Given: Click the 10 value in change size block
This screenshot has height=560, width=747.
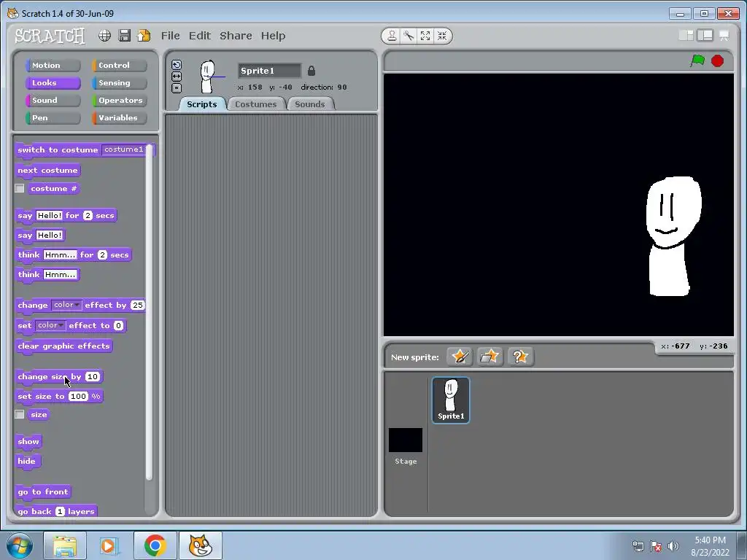Looking at the screenshot, I should [92, 377].
